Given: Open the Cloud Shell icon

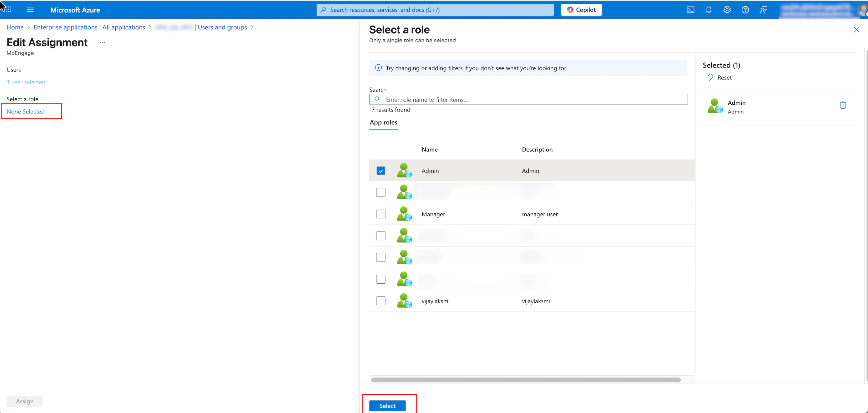Looking at the screenshot, I should [x=690, y=10].
